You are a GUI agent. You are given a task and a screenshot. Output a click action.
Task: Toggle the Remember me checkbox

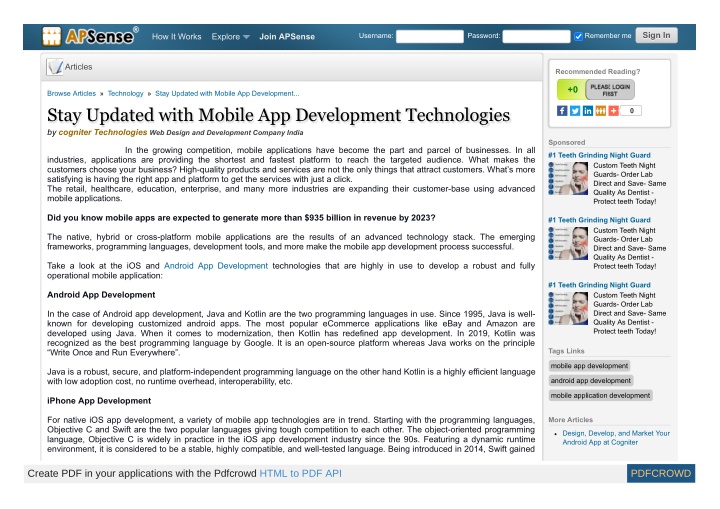coord(579,36)
